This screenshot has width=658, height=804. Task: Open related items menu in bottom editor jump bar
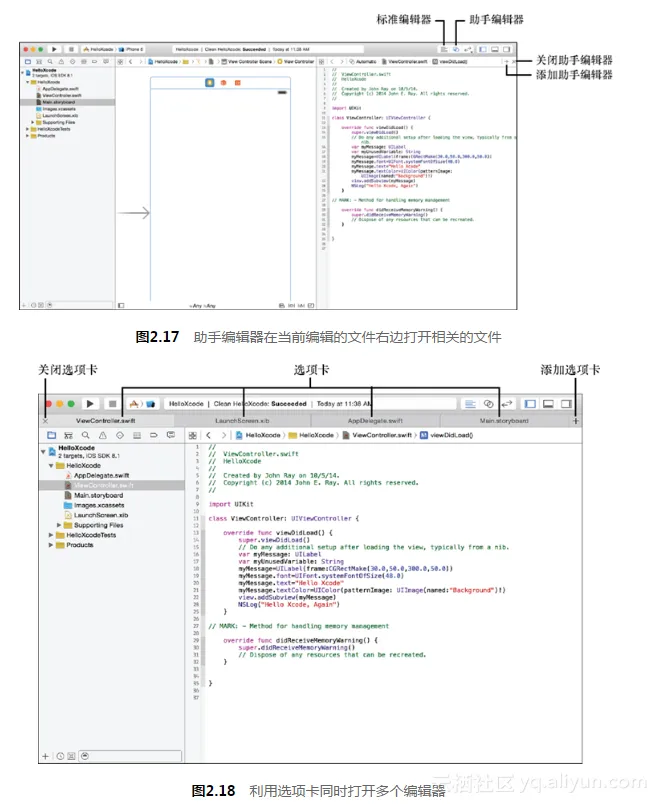pos(192,435)
